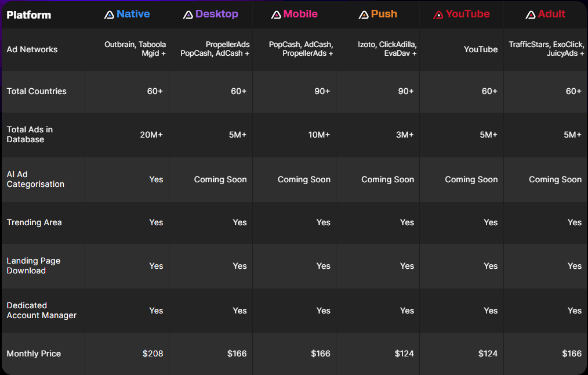Click the $208 Native monthly price
The height and width of the screenshot is (375, 588).
point(153,354)
